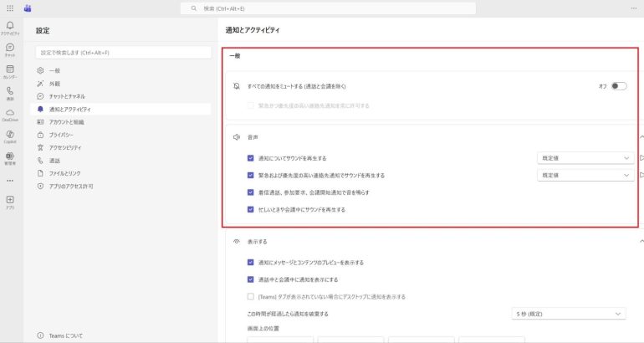Viewport: 644px width, 343px height.
Task: Open the OneDrive cloud icon
Action: pos(10,113)
